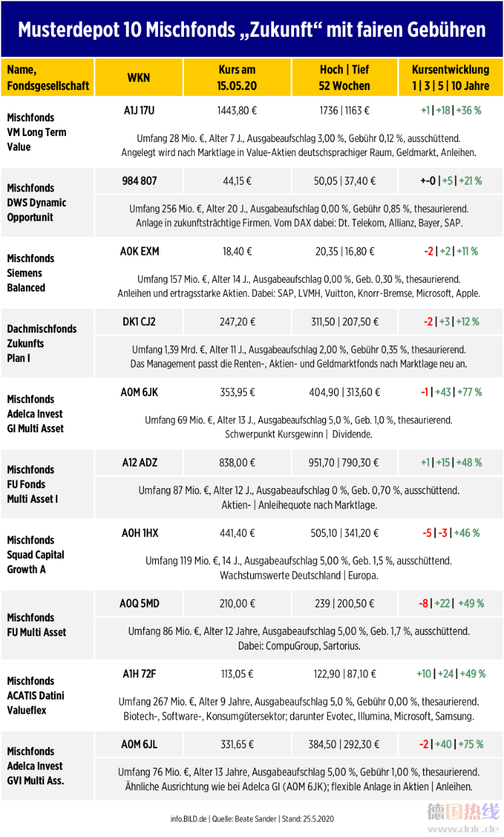Click the 'Kurs am 15.05.20' header
This screenshot has height=837, width=504.
pos(236,77)
